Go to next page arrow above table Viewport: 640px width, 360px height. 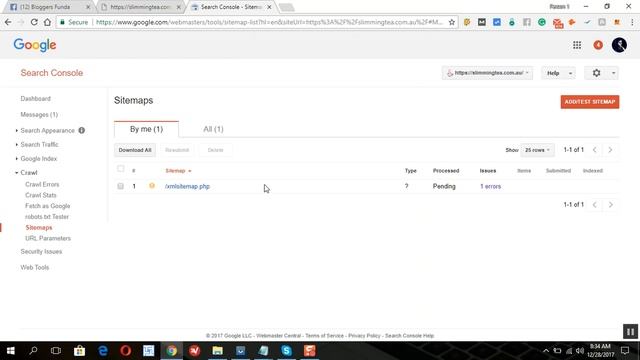pyautogui.click(x=610, y=150)
